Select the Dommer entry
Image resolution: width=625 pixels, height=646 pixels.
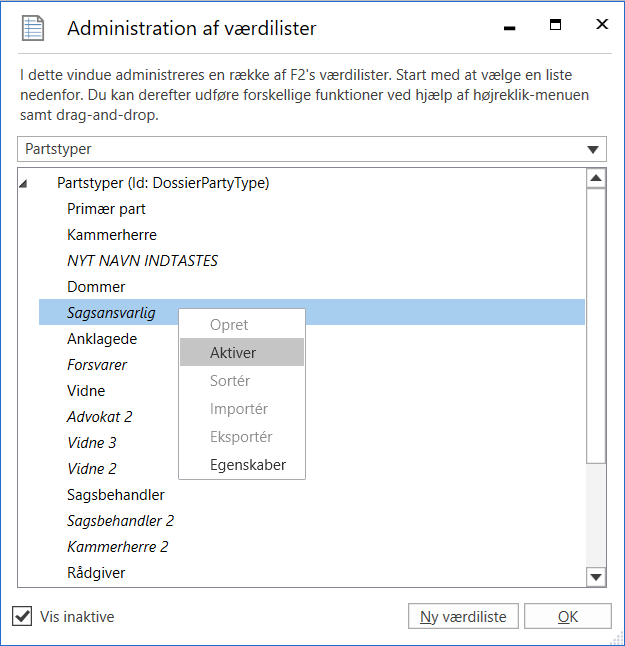tap(96, 287)
